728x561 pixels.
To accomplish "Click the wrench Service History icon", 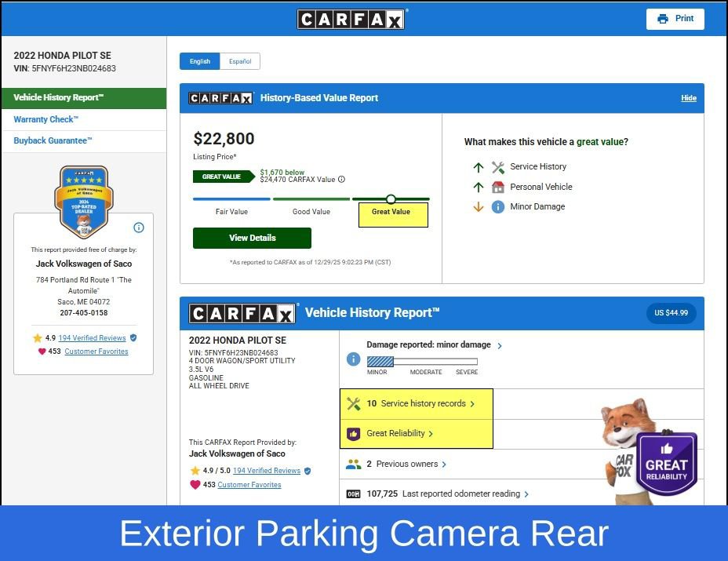I will (x=497, y=167).
